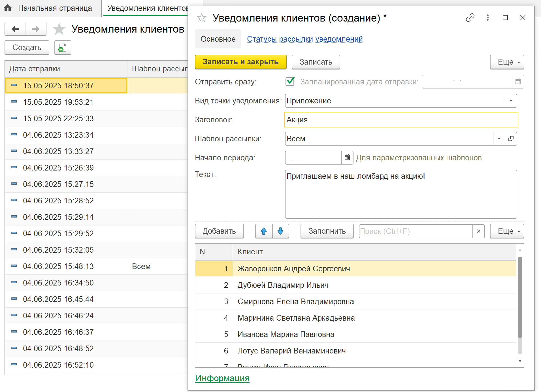The image size is (541, 392).
Task: Open the Еще menu in the client table toolbar
Action: pos(507,231)
